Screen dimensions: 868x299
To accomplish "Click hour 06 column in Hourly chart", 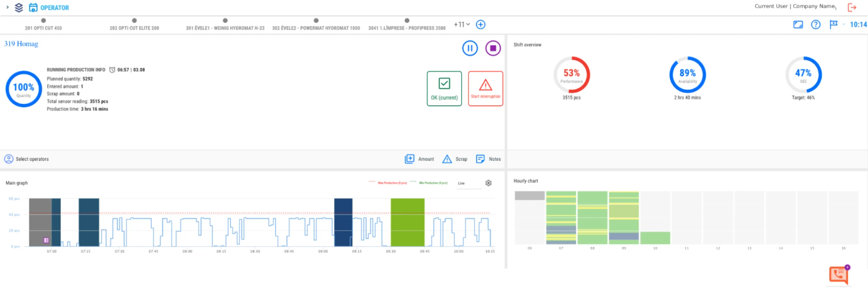I will pyautogui.click(x=530, y=217).
